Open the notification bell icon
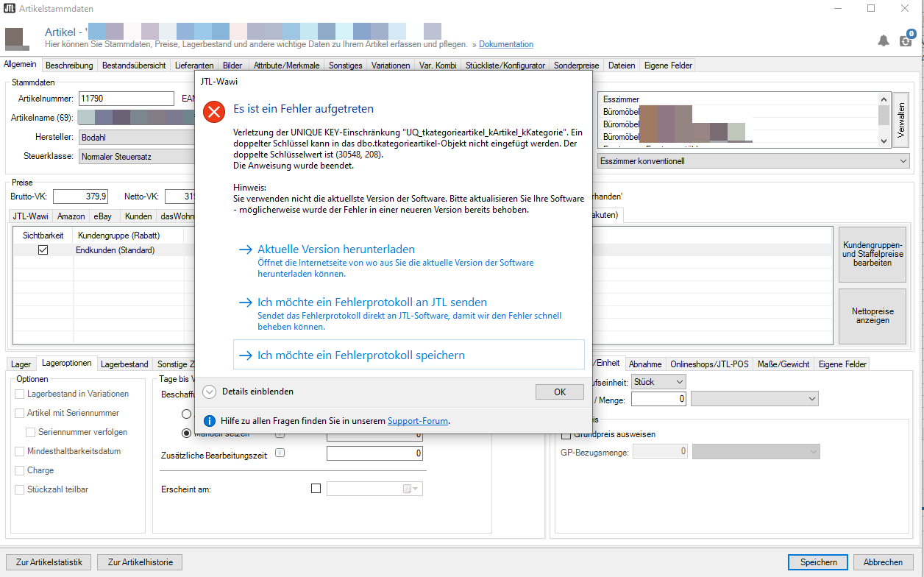Viewport: 924px width, 577px height. pyautogui.click(x=884, y=40)
